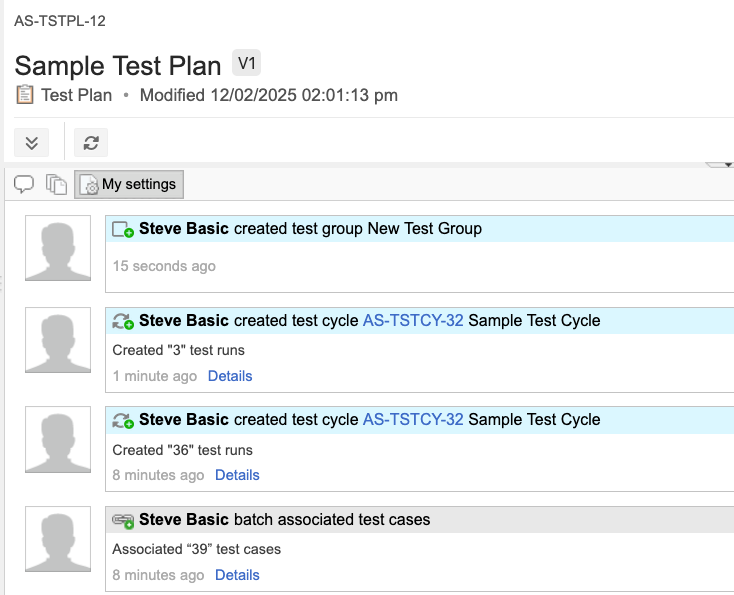Click the created test group icon
Image resolution: width=734 pixels, height=595 pixels.
pyautogui.click(x=123, y=229)
